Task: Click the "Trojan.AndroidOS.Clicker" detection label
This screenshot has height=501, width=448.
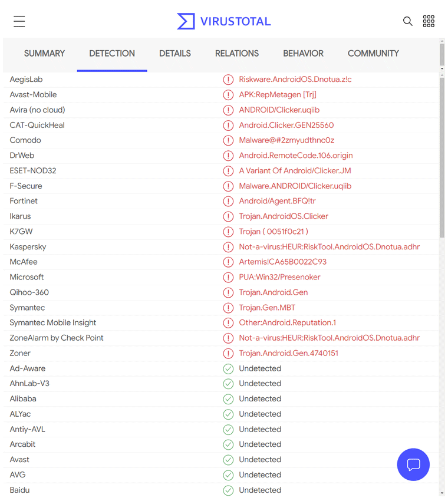Action: click(283, 216)
